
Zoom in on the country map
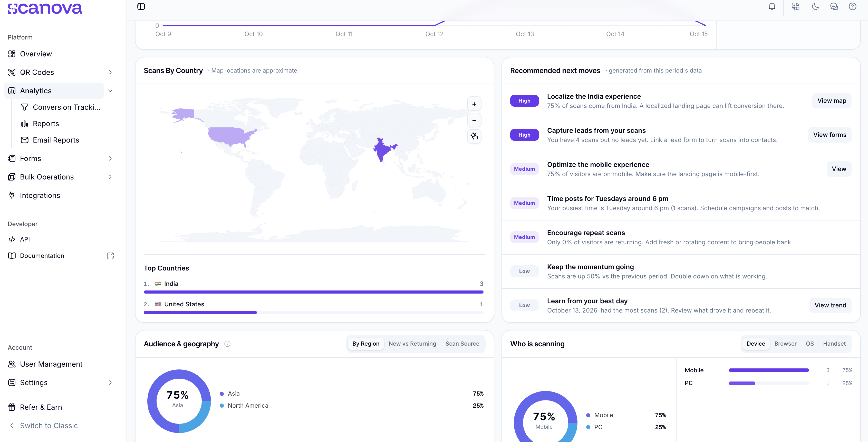[474, 104]
